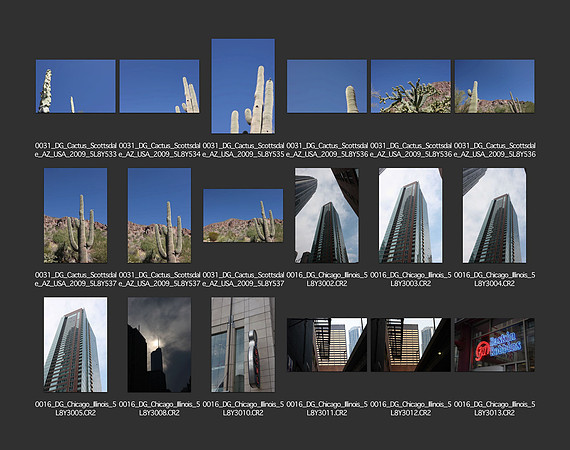Screen dimensions: 570x450
Task: Select dark skyline silhouette thumbnail 5L8Y3008
Action: pos(159,345)
